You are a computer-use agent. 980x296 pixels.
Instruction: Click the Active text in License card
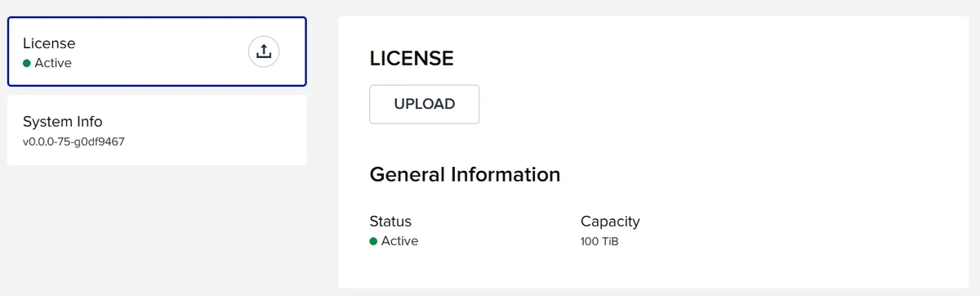[53, 63]
